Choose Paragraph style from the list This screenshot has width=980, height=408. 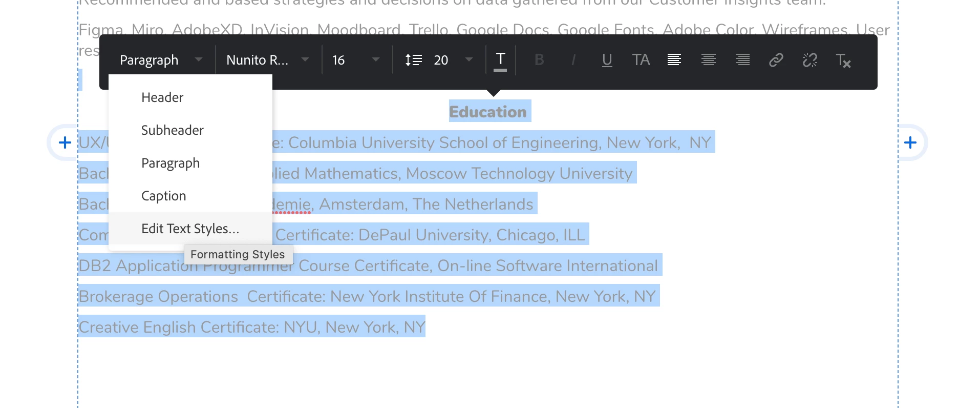click(190, 163)
